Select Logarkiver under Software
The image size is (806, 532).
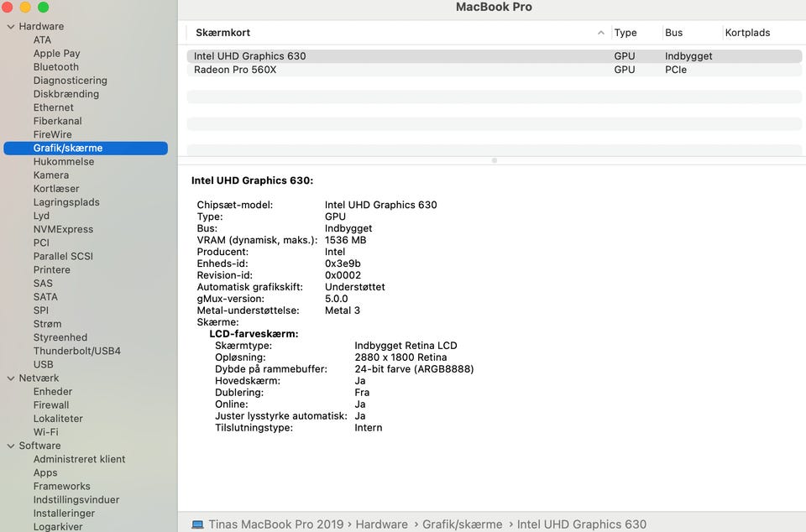(x=58, y=527)
